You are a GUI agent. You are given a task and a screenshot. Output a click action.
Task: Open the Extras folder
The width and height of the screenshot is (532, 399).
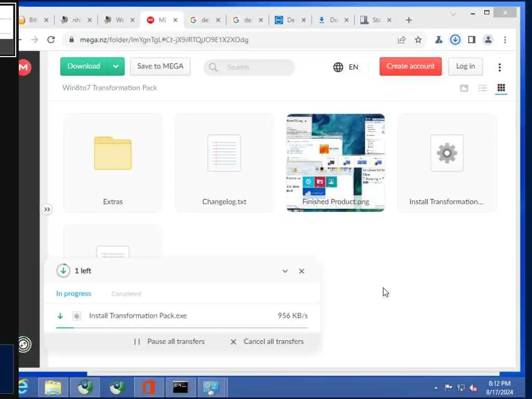click(x=113, y=163)
